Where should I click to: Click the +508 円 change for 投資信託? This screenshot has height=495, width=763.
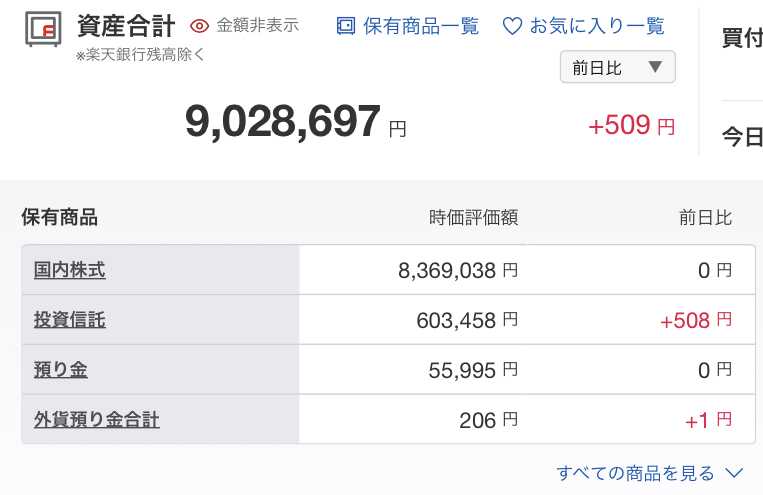point(696,320)
